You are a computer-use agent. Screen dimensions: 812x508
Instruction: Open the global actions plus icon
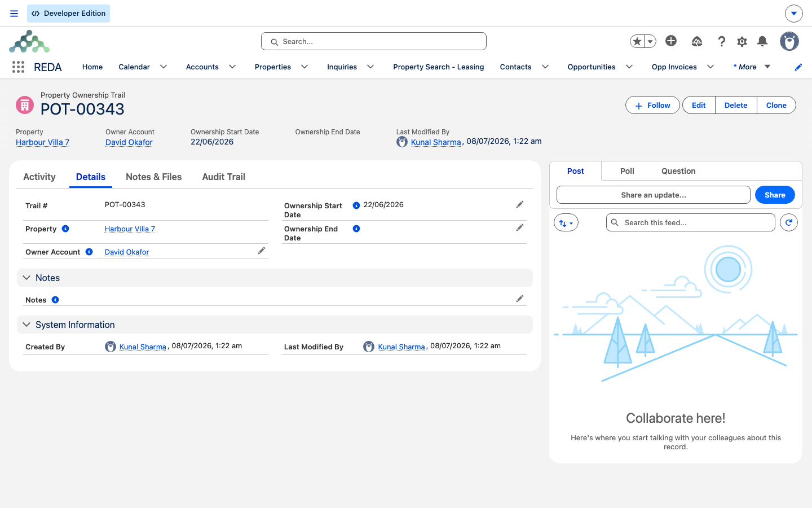671,41
